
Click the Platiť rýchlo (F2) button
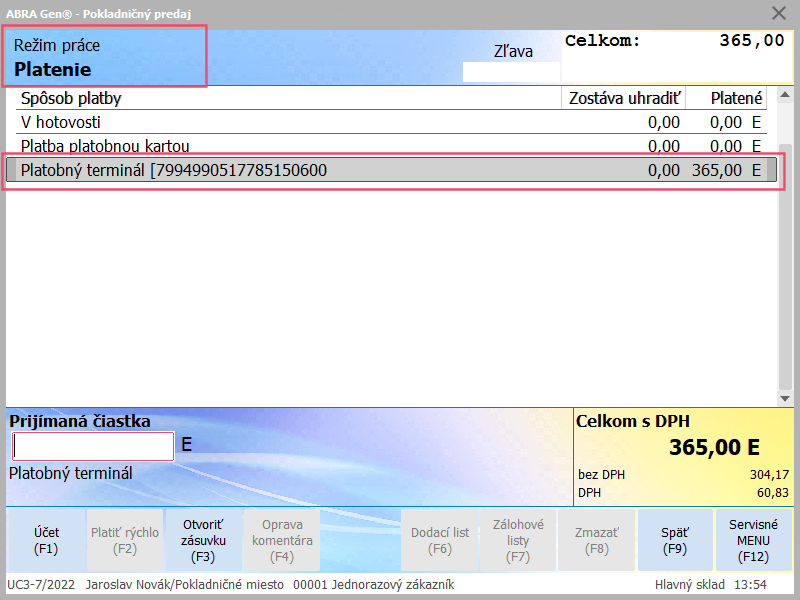pyautogui.click(x=125, y=540)
